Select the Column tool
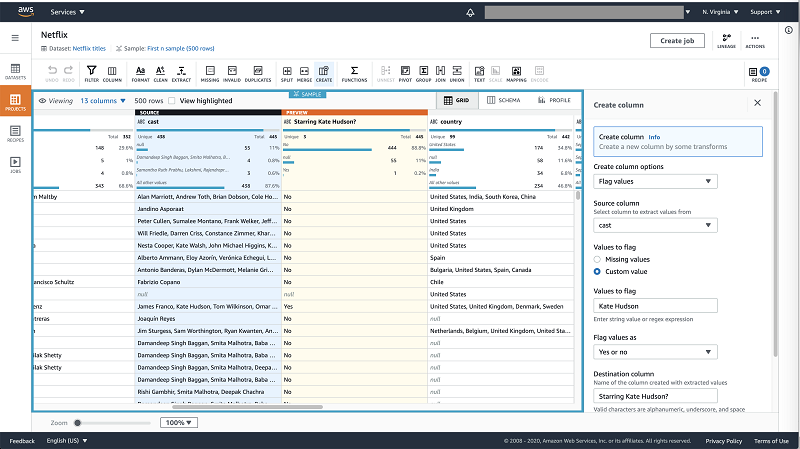This screenshot has height=449, width=800. (x=112, y=73)
